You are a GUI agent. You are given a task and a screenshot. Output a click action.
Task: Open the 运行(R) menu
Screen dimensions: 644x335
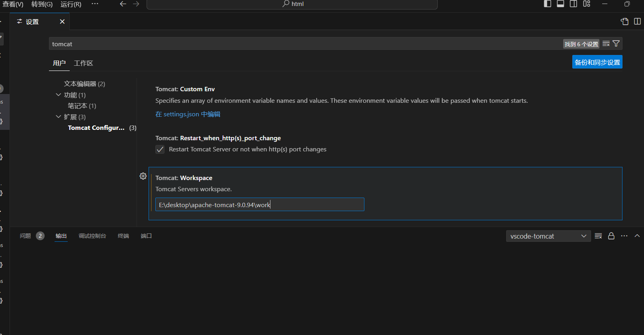click(71, 4)
